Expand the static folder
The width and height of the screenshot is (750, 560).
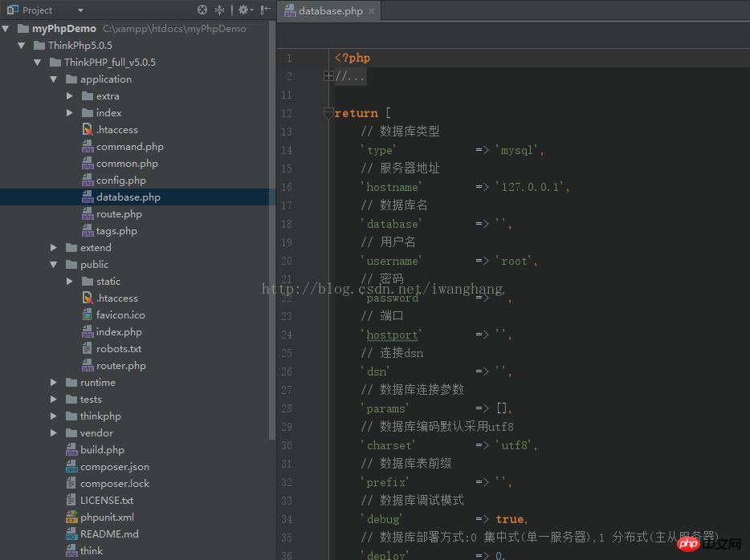click(x=70, y=282)
